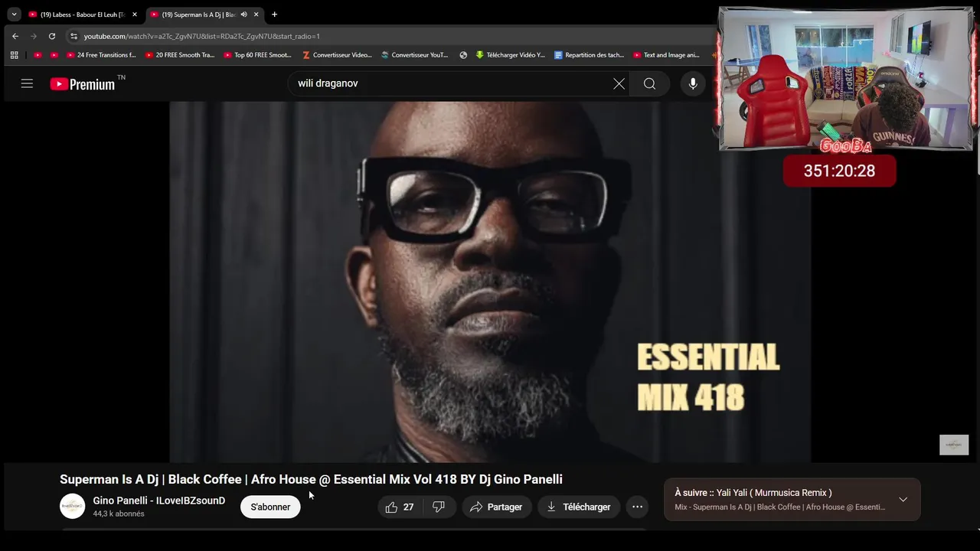Open more actions three-dot menu
Viewport: 980px width, 551px height.
[x=637, y=507]
